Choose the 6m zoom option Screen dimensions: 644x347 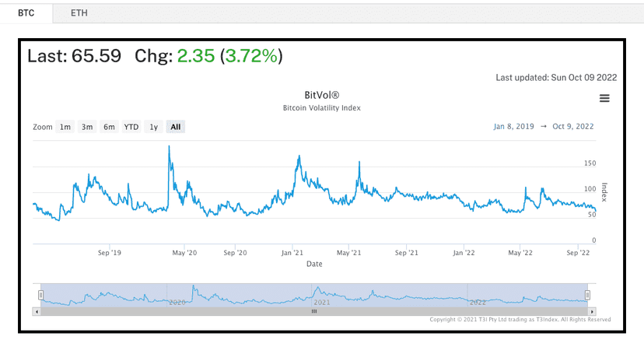coord(109,127)
